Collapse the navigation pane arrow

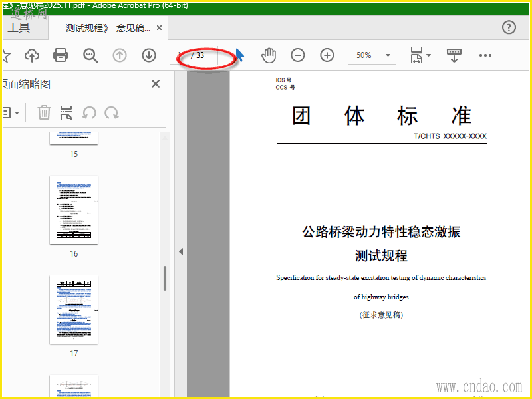tap(181, 252)
